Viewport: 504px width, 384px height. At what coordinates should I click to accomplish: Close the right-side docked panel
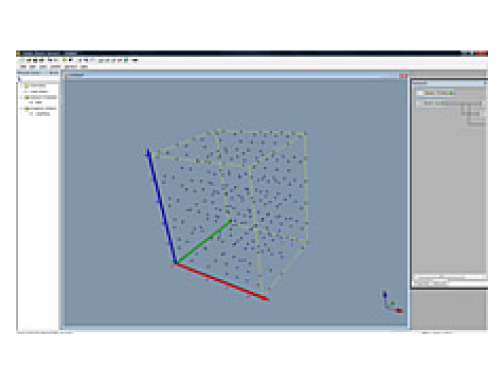click(485, 83)
